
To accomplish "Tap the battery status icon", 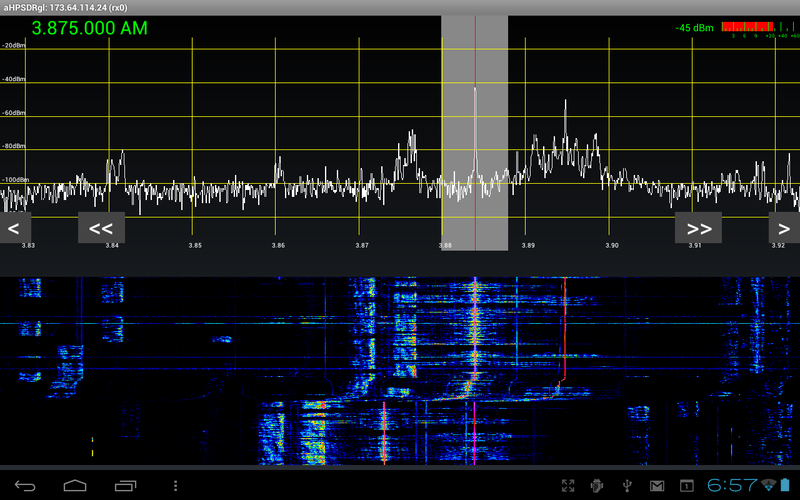I will (x=785, y=485).
